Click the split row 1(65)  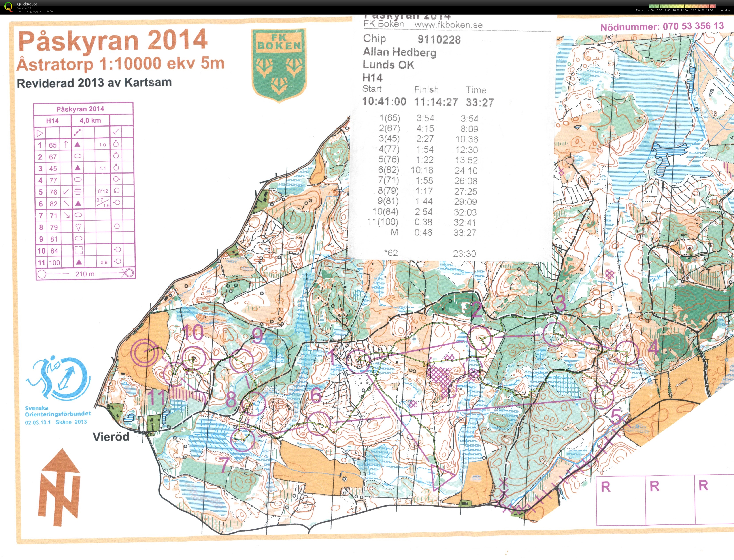point(428,118)
